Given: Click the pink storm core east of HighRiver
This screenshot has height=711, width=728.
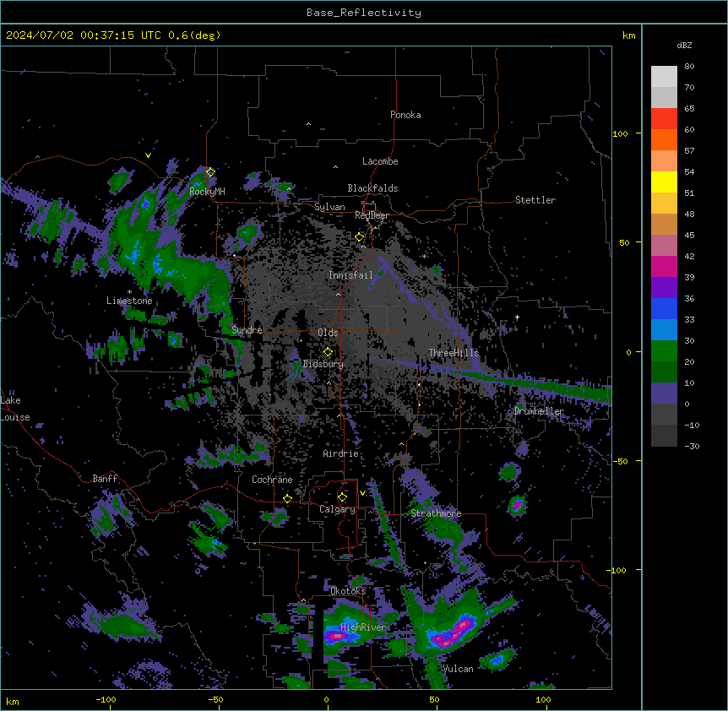Looking at the screenshot, I should [453, 632].
